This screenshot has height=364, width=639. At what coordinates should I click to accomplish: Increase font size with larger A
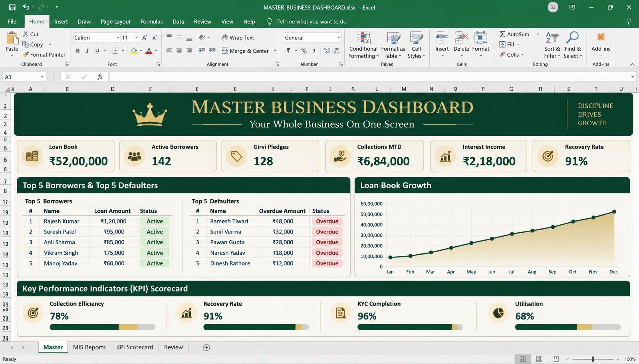coord(145,38)
